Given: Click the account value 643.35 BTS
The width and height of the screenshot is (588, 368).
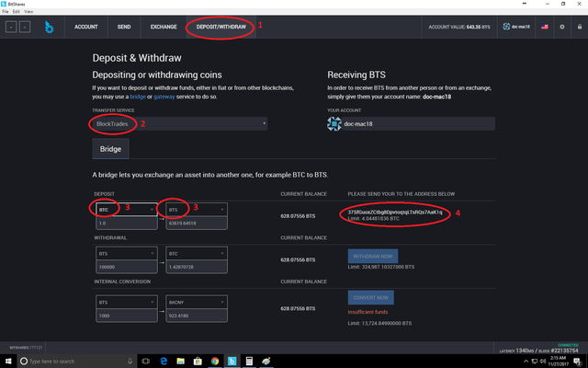Looking at the screenshot, I should (459, 27).
